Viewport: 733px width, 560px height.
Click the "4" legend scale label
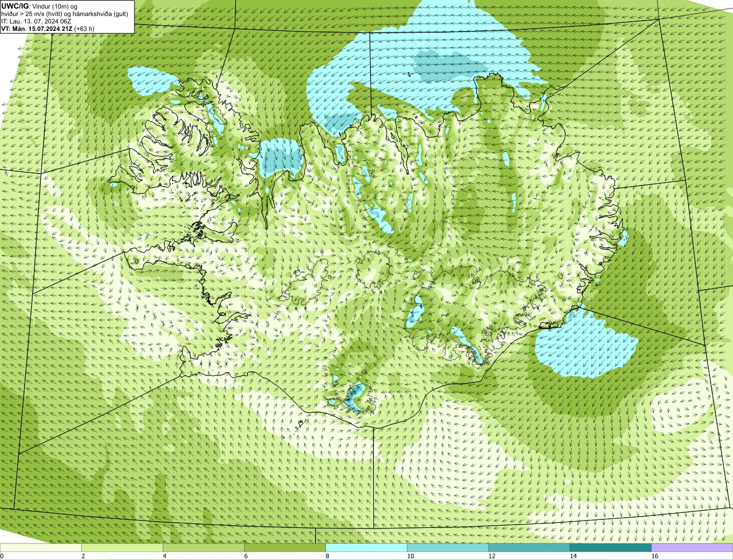tap(164, 556)
